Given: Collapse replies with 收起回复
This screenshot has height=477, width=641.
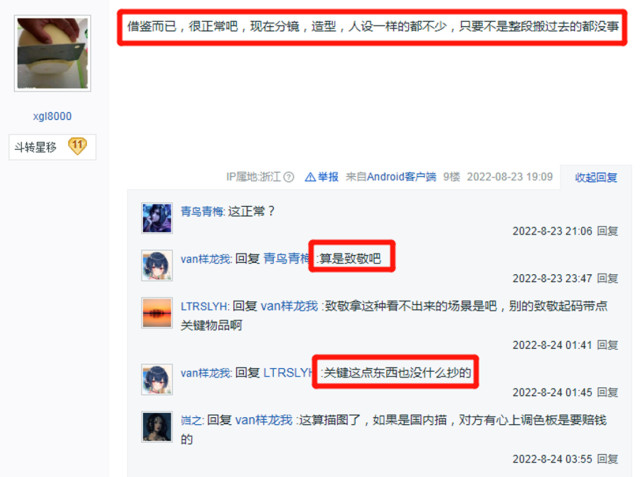Looking at the screenshot, I should point(596,177).
